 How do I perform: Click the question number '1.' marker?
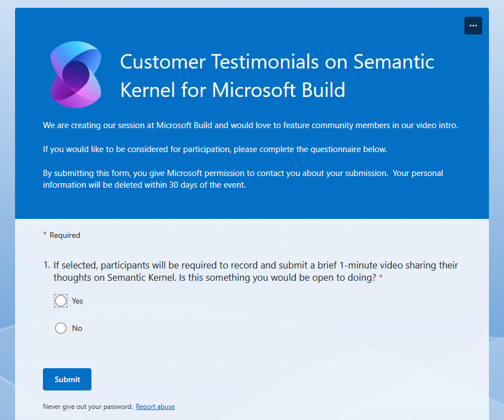tap(47, 265)
